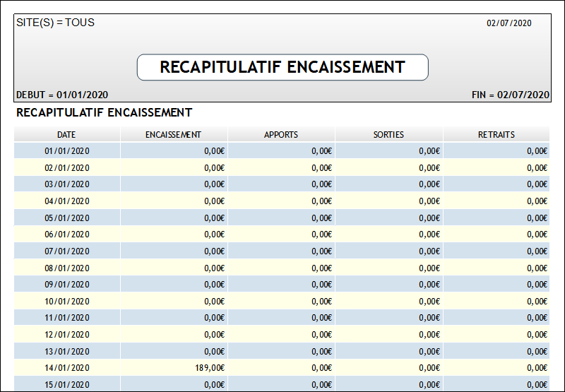This screenshot has width=565, height=392.
Task: Select the APPORTS column header
Action: (x=281, y=134)
